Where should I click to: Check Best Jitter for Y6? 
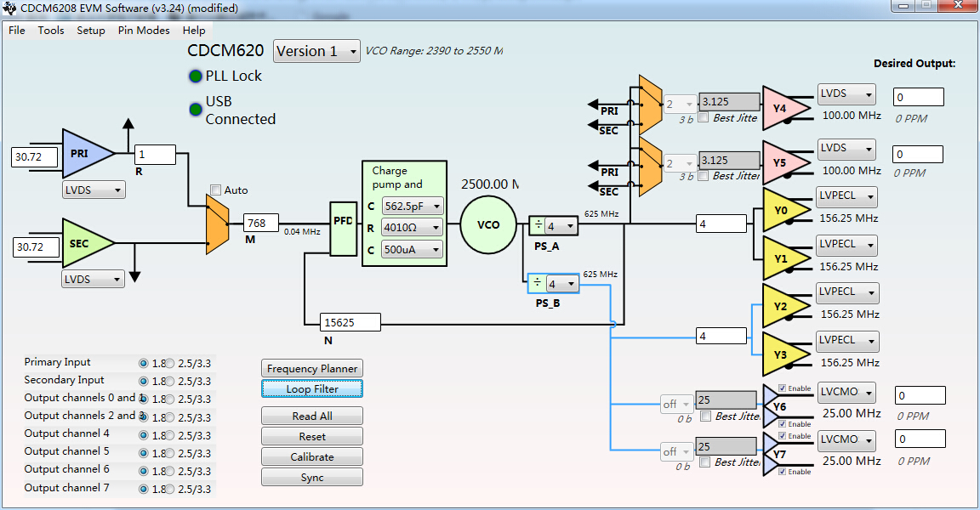point(705,416)
